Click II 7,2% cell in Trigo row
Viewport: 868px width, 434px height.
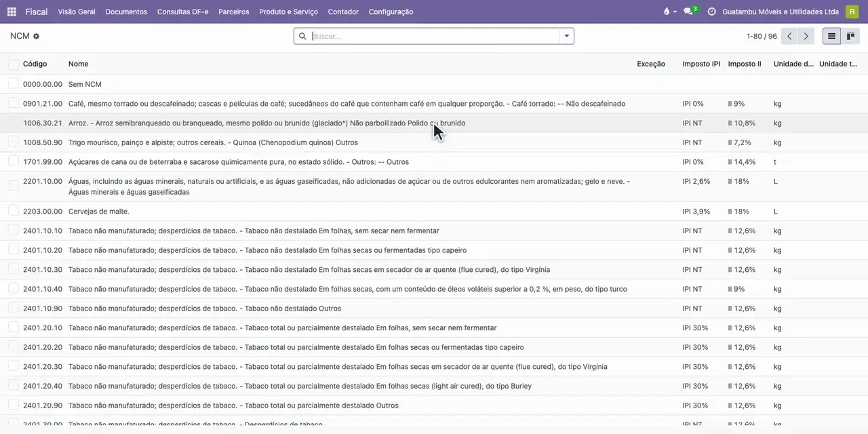click(739, 142)
